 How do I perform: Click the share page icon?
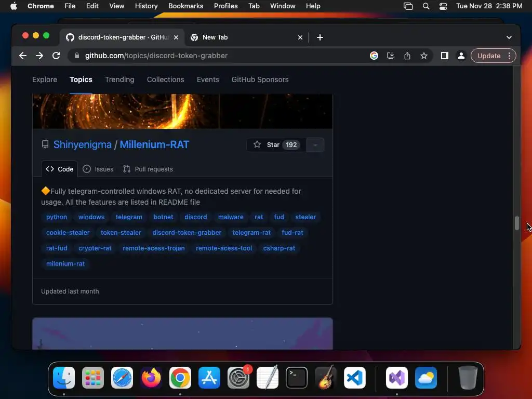[x=407, y=56]
